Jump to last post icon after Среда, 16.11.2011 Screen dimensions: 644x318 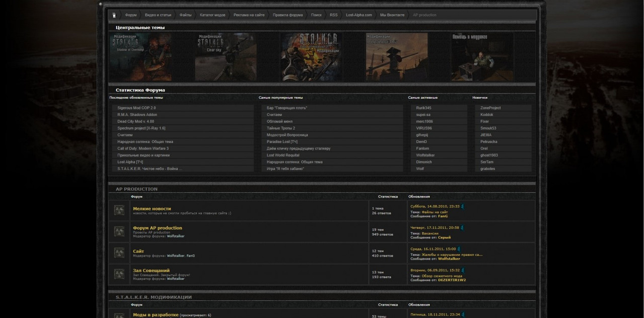(459, 249)
